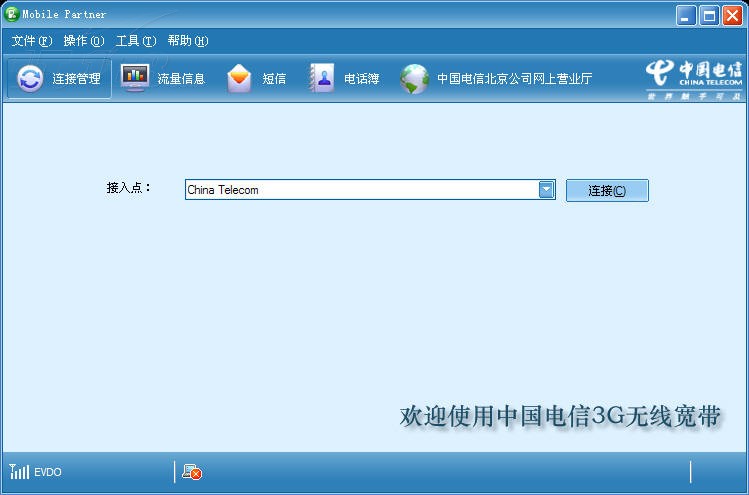Open the 工具 menu
The height and width of the screenshot is (495, 749).
pos(135,41)
